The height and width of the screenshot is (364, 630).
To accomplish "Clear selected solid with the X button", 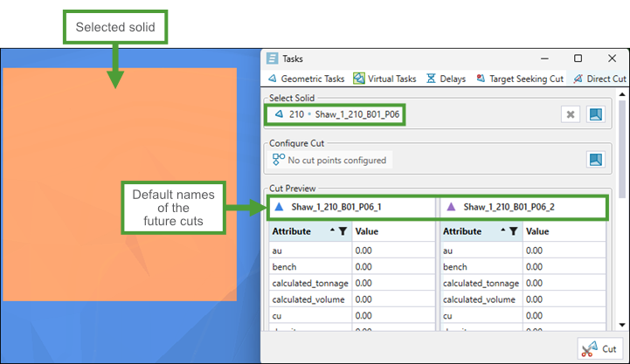I will (570, 114).
